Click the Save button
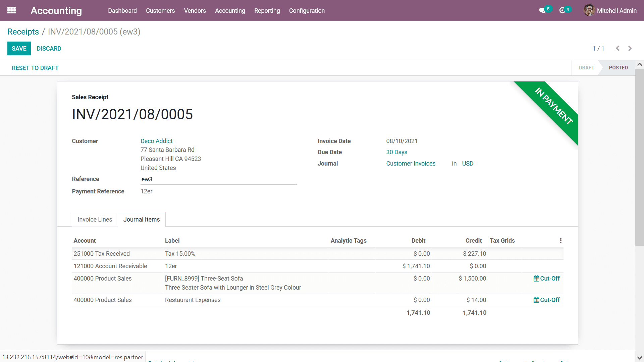The width and height of the screenshot is (644, 362). (19, 48)
